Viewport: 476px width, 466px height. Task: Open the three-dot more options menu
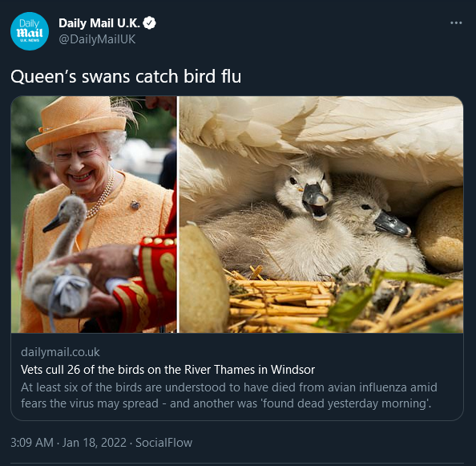[x=456, y=22]
